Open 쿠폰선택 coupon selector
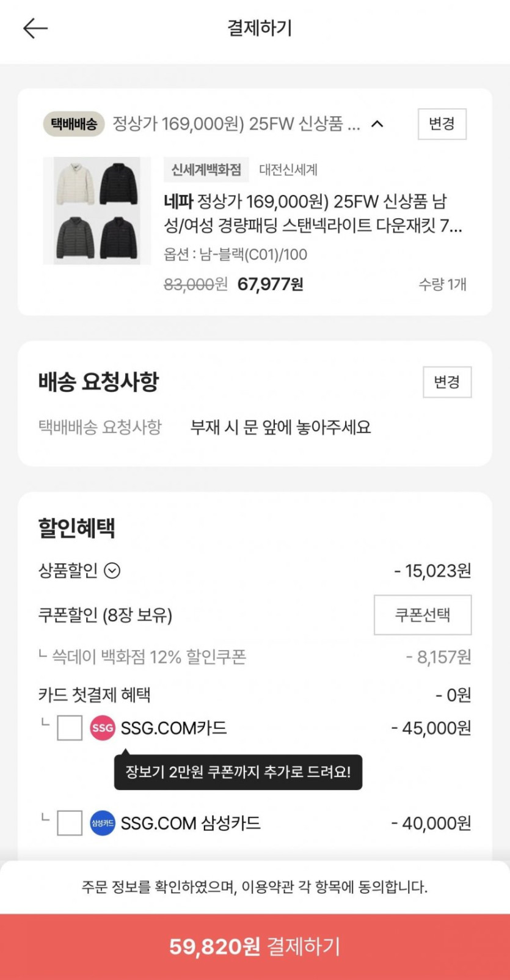The image size is (510, 980). pyautogui.click(x=422, y=615)
